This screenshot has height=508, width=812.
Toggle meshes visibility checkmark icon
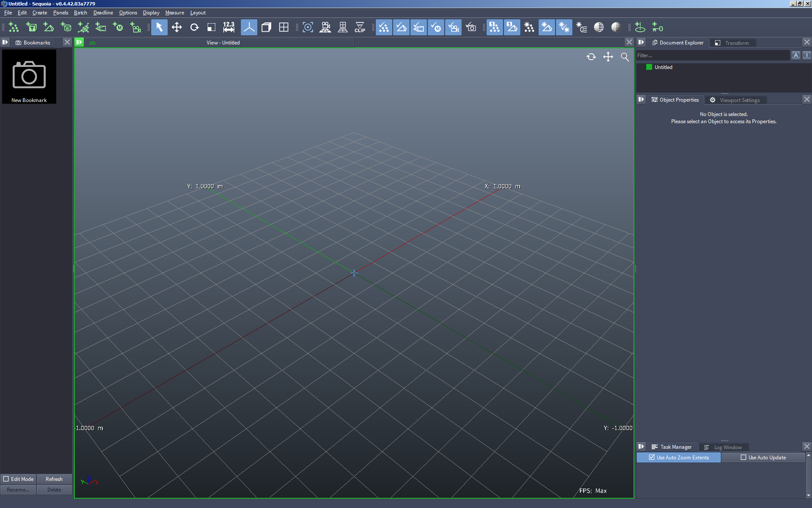tap(401, 28)
